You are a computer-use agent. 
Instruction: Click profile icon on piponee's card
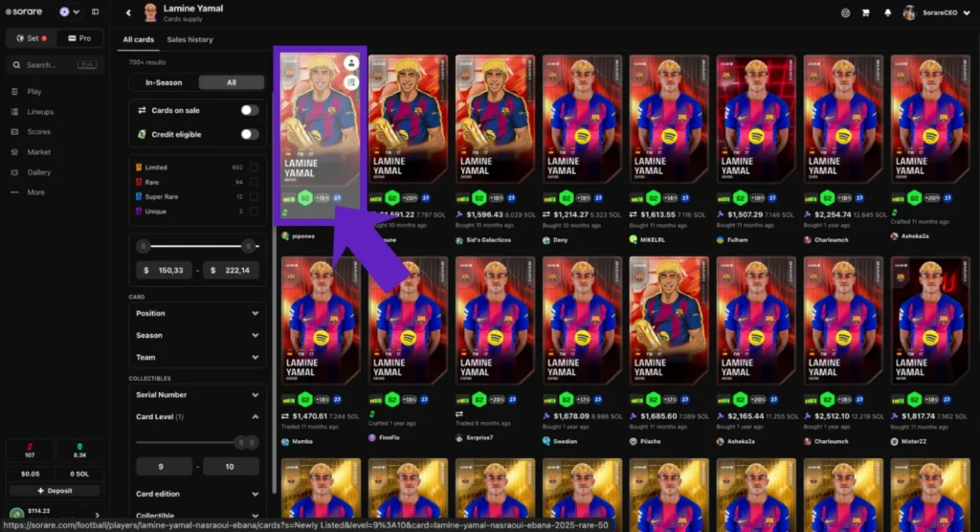pyautogui.click(x=351, y=63)
